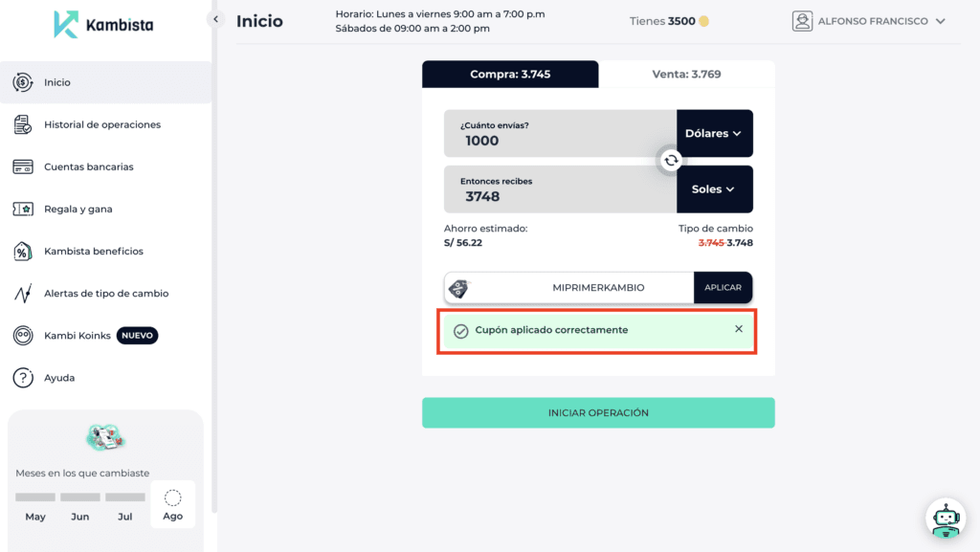Screen dimensions: 980x552
Task: Click the ¿Cuánto envías? amount field
Action: [560, 141]
